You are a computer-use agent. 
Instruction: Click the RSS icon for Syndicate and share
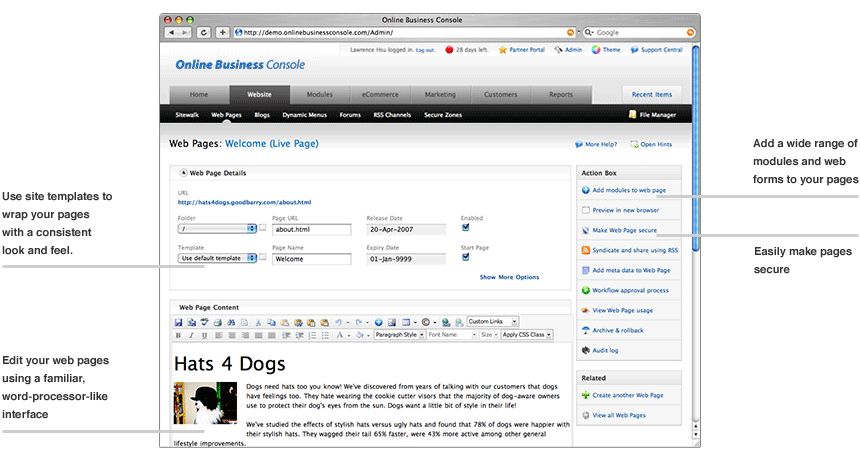tap(585, 250)
